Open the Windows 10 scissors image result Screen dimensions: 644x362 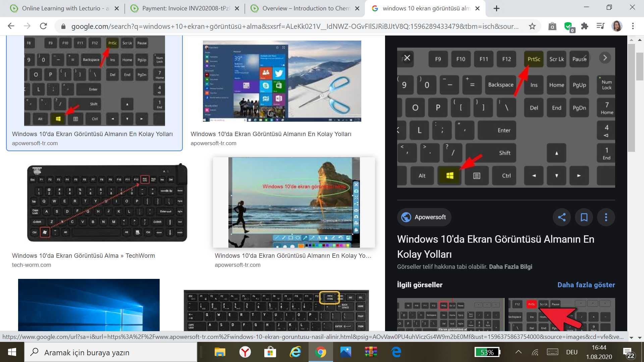click(282, 81)
